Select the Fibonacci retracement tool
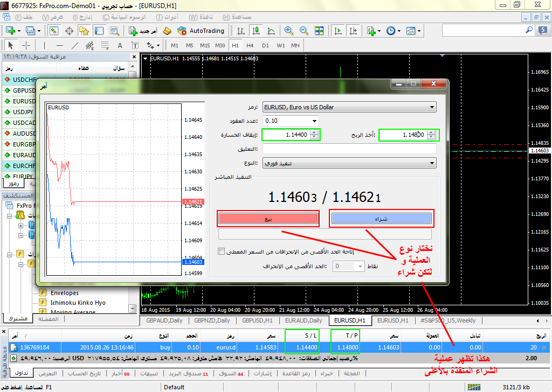The height and width of the screenshot is (392, 552). [105, 45]
